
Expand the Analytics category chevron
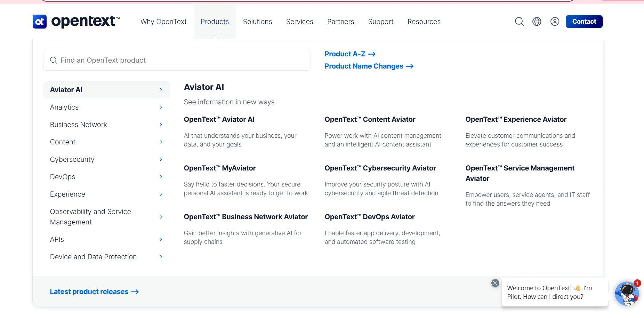(x=161, y=107)
